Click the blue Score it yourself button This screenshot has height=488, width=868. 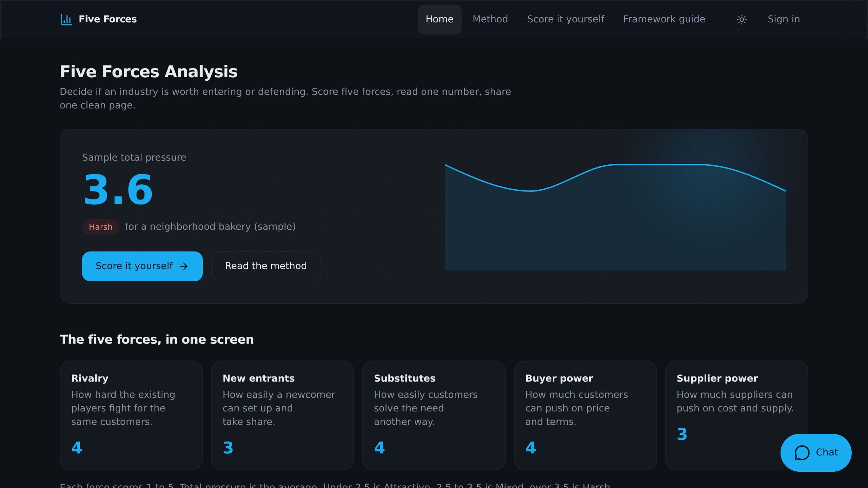click(142, 266)
